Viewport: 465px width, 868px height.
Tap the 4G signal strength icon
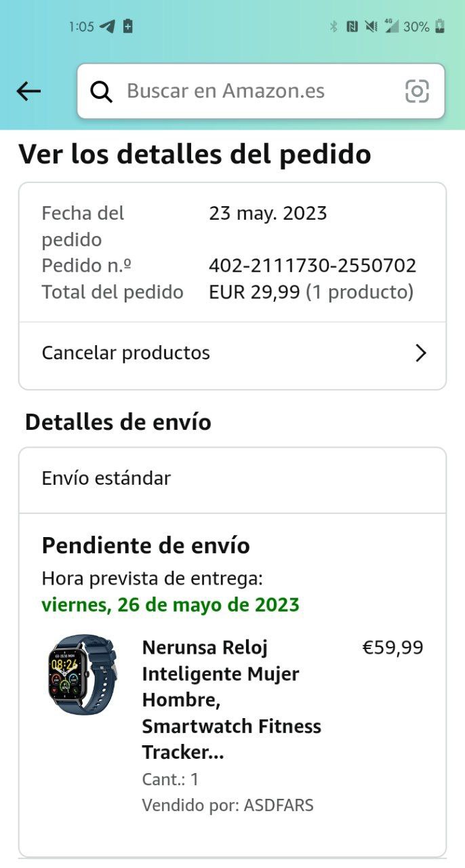[391, 26]
